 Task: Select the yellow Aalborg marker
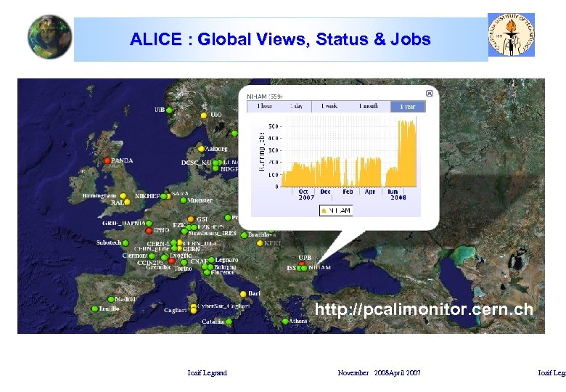202,149
